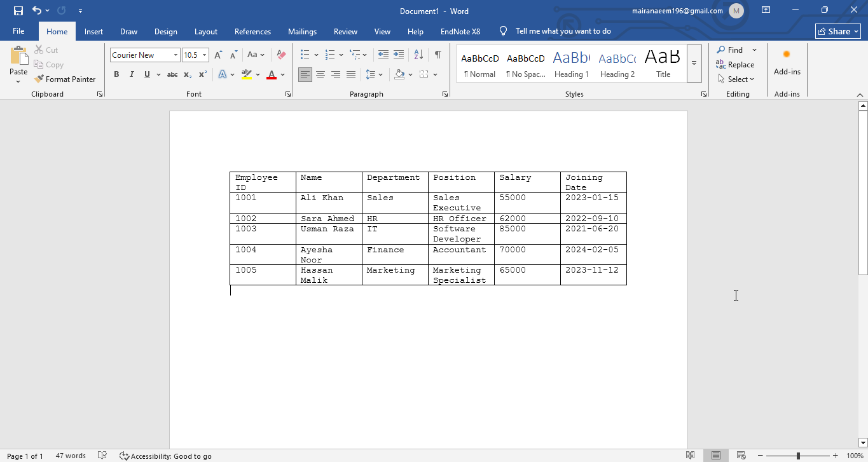Apply red font color swatch
This screenshot has width=868, height=462.
(x=272, y=74)
